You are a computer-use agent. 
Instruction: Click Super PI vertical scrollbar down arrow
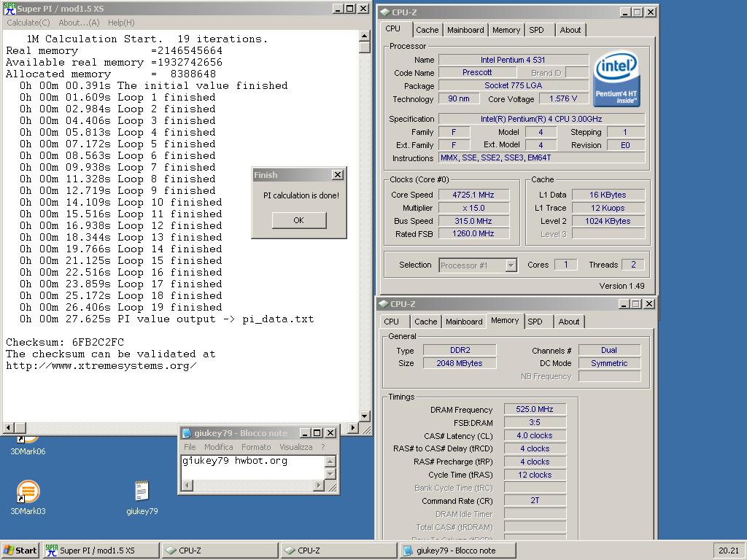[x=365, y=416]
